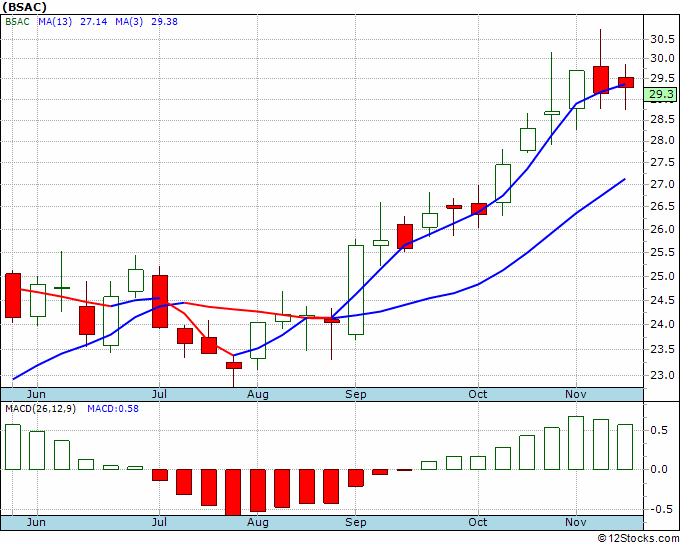Click the 30.0 price axis label
This screenshot has height=546, width=680.
click(x=662, y=59)
